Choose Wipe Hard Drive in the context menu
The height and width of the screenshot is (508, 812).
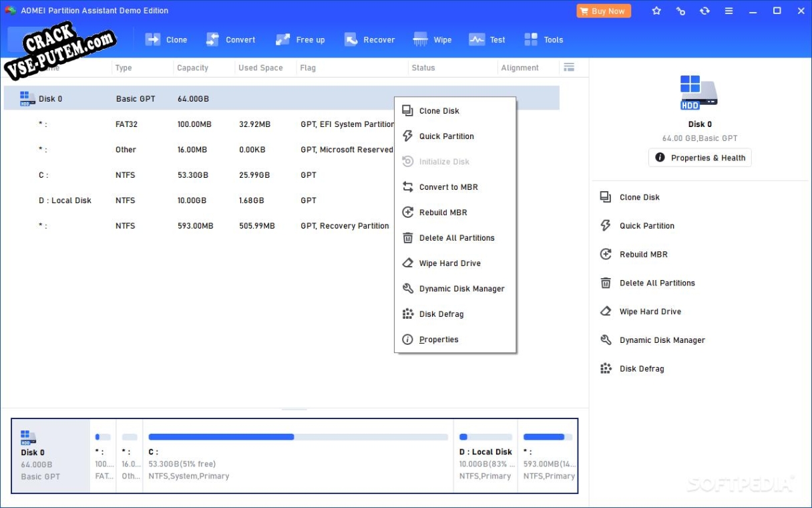coord(455,263)
